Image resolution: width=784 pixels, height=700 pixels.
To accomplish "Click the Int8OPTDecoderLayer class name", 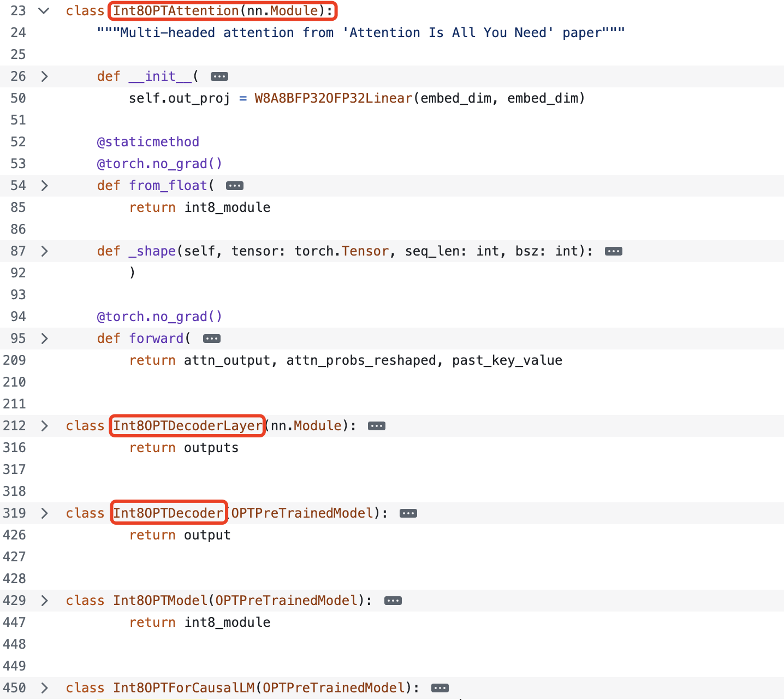I will tap(188, 426).
